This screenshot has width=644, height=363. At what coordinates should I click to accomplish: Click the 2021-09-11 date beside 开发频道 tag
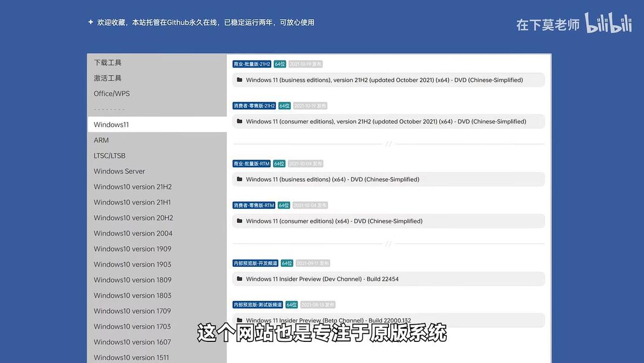pyautogui.click(x=313, y=263)
